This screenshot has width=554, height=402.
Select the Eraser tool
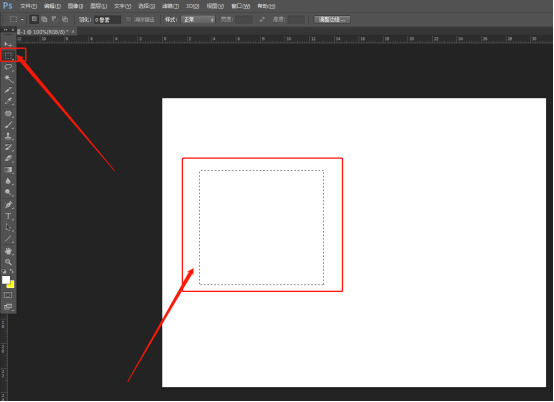[x=8, y=158]
